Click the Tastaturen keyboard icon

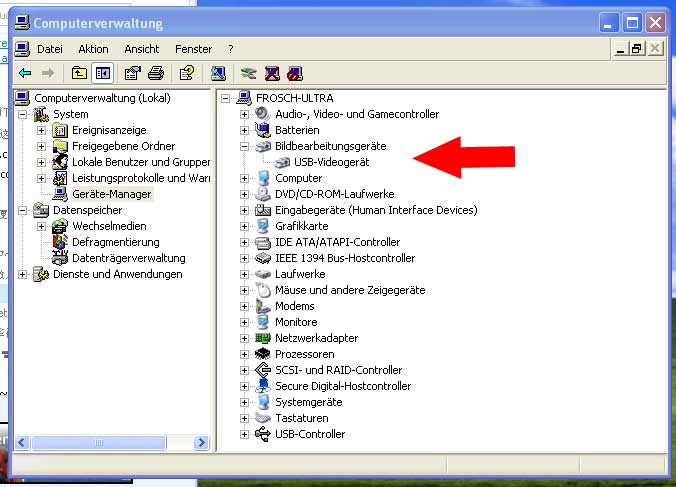point(263,418)
